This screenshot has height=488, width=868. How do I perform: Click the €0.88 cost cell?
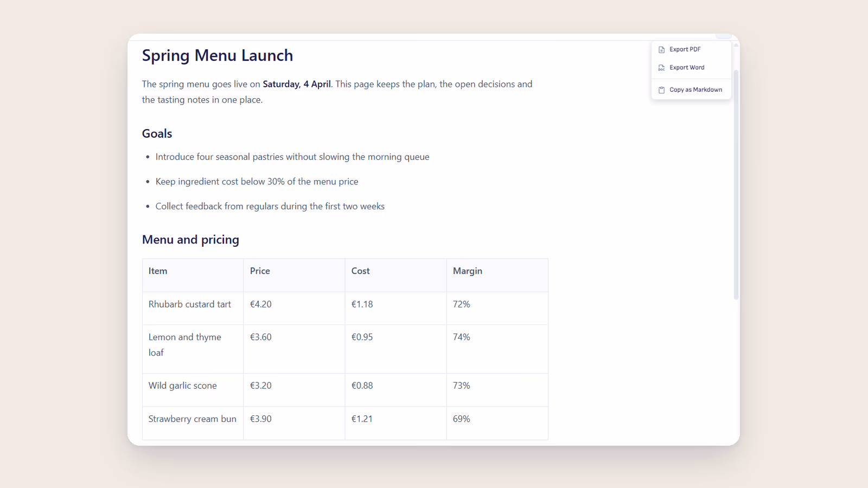coord(395,390)
